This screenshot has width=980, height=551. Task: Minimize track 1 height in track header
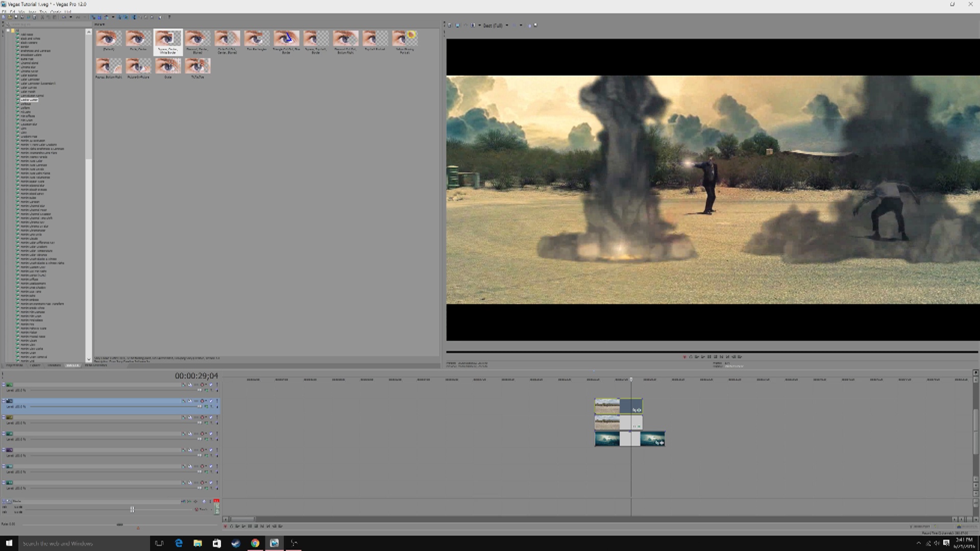click(x=4, y=385)
